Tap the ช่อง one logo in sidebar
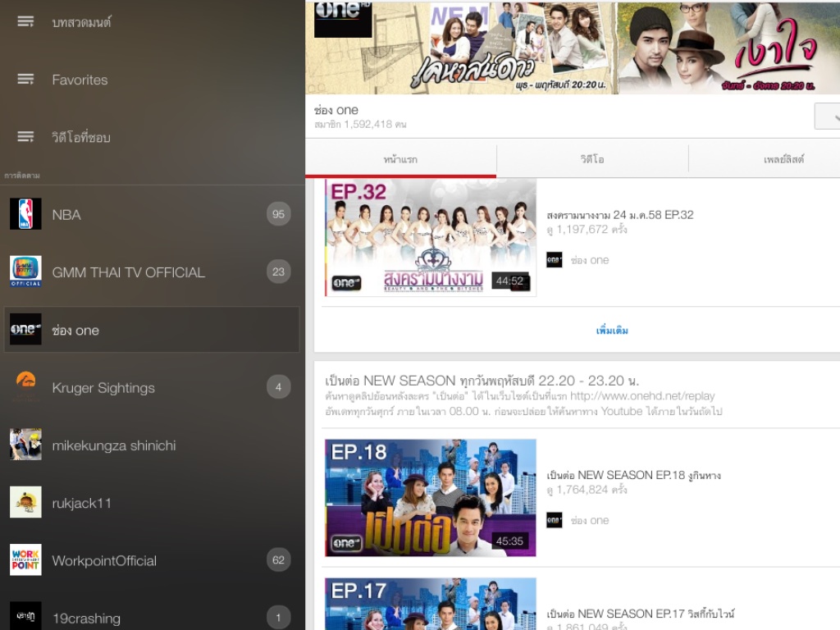The width and height of the screenshot is (840, 630). click(x=25, y=329)
